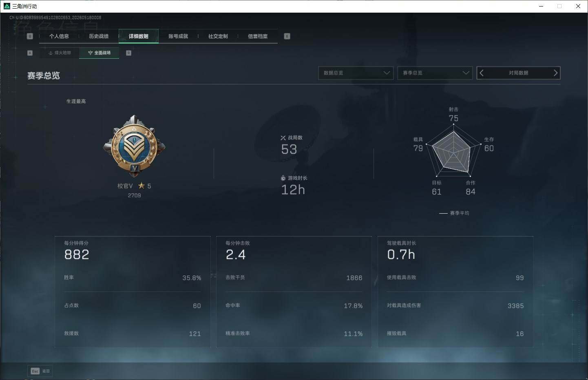
Task: Click the A key hint beside 烽火地带
Action: [x=30, y=53]
